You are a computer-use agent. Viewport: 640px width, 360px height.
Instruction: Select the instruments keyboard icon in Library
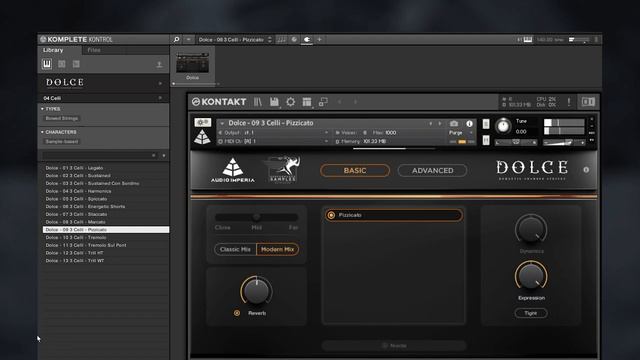pos(47,64)
